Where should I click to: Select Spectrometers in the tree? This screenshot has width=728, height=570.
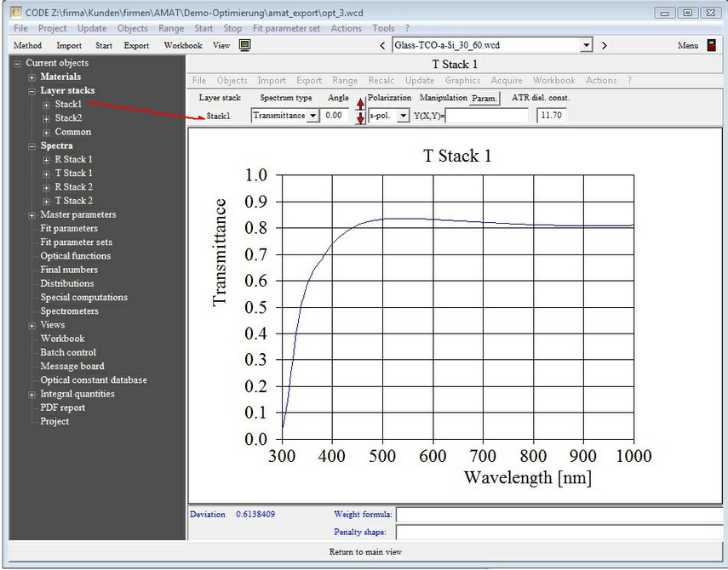click(69, 311)
